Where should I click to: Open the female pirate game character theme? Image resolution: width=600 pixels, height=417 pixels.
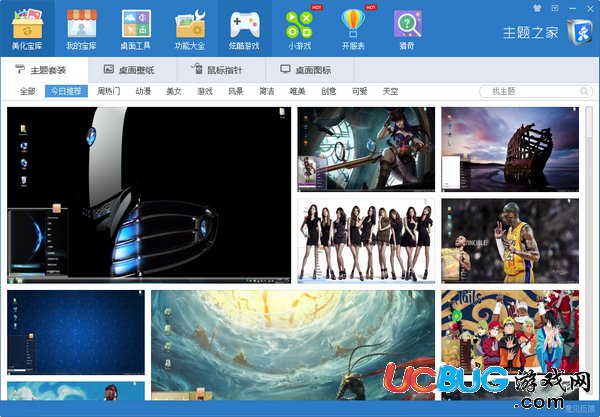point(366,149)
